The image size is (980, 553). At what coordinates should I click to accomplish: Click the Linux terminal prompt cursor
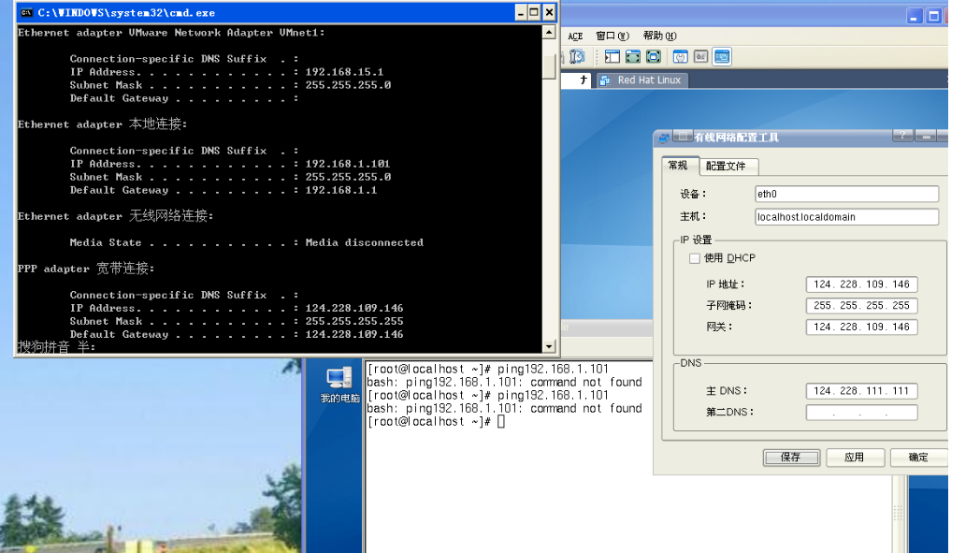click(500, 422)
